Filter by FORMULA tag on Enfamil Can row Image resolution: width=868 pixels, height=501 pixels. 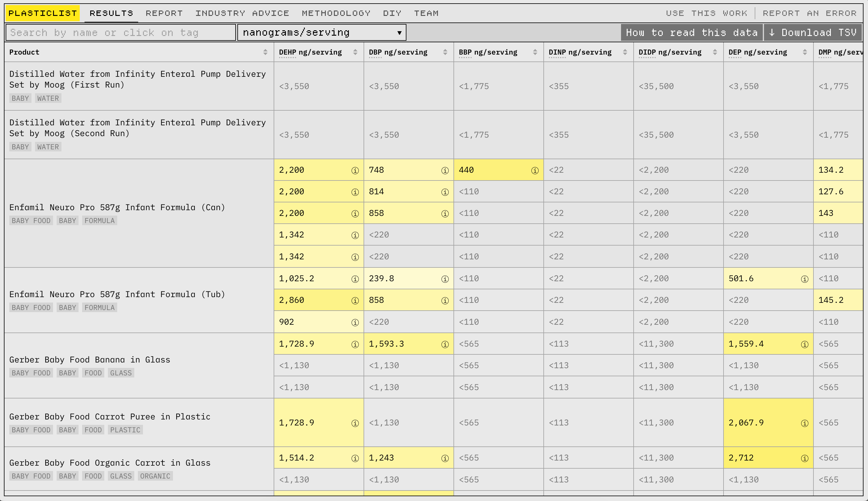click(x=100, y=221)
